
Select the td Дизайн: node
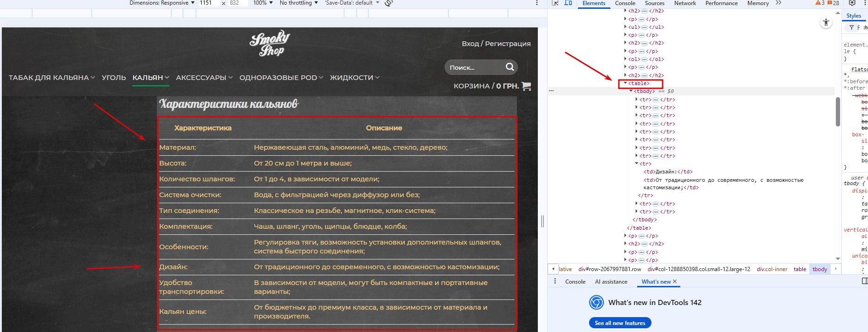pyautogui.click(x=668, y=172)
